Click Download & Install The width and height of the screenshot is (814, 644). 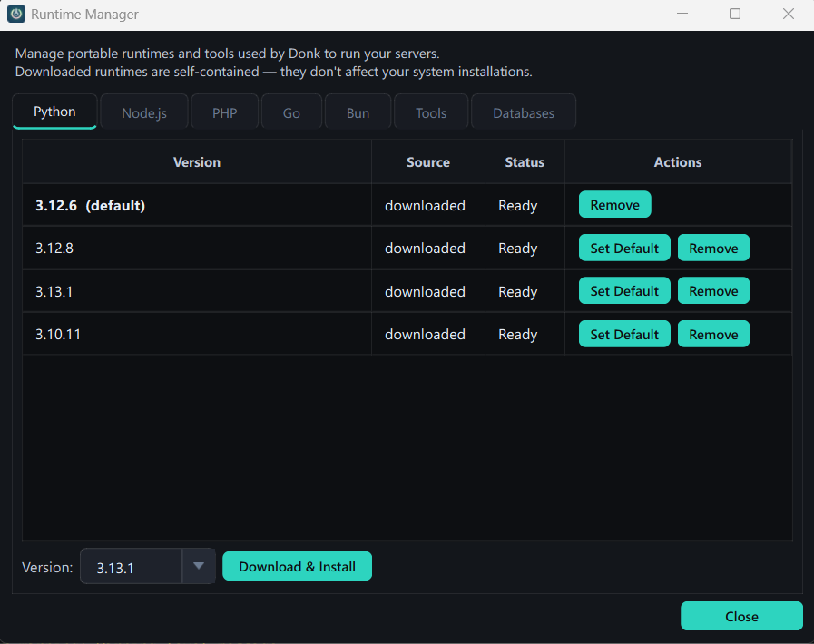pyautogui.click(x=297, y=566)
